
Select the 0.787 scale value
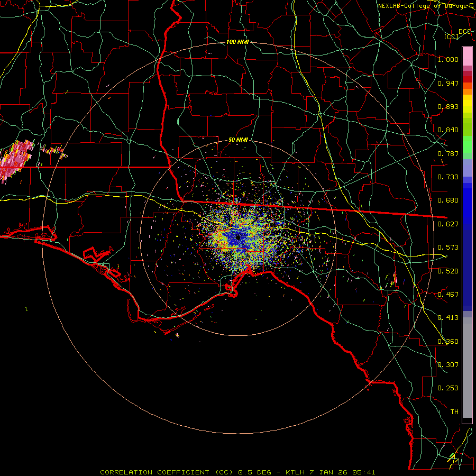(448, 153)
